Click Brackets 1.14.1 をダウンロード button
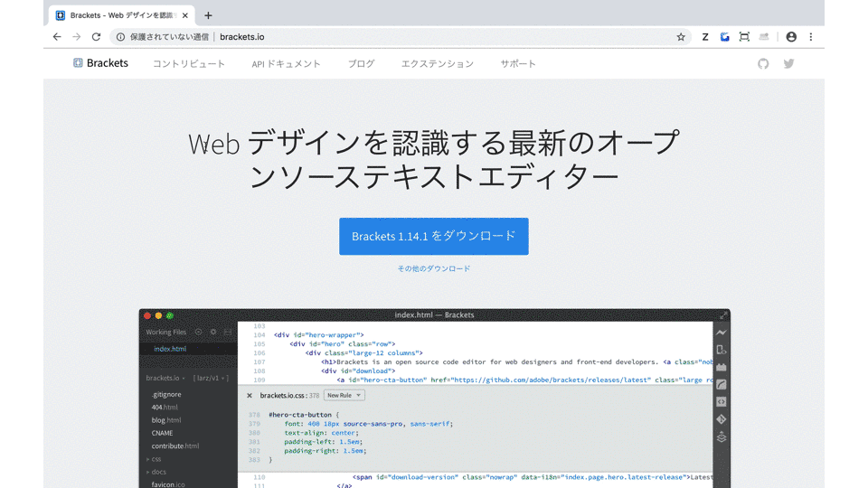The image size is (868, 488). (x=434, y=236)
